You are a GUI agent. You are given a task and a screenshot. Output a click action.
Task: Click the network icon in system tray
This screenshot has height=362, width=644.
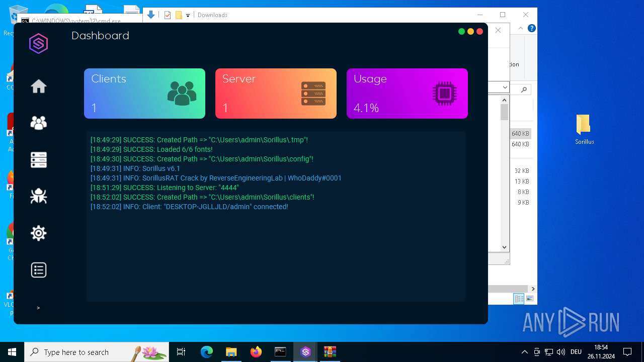pyautogui.click(x=549, y=352)
